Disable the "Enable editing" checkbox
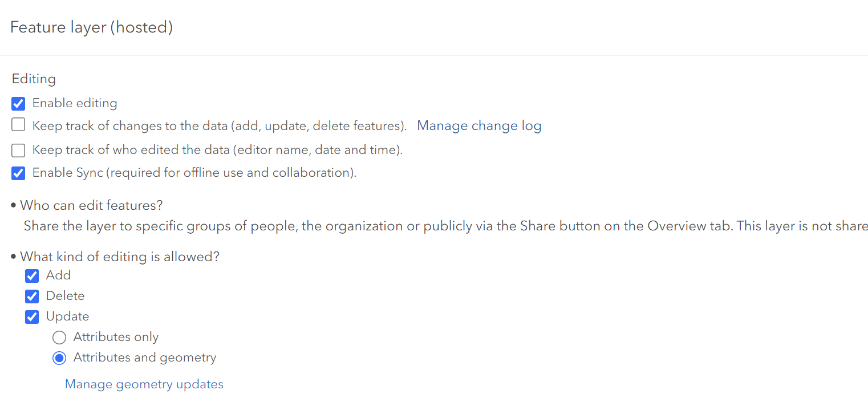The height and width of the screenshot is (394, 868). pos(18,103)
